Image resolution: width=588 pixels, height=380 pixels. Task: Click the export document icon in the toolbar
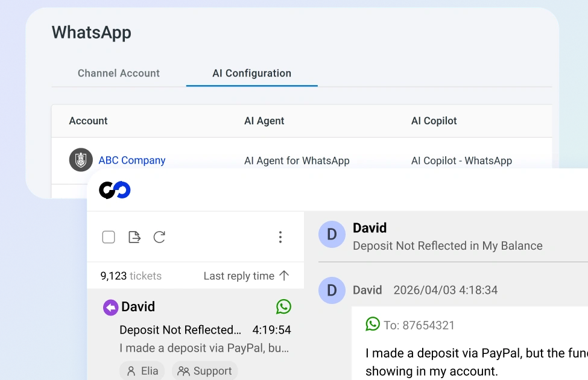134,237
